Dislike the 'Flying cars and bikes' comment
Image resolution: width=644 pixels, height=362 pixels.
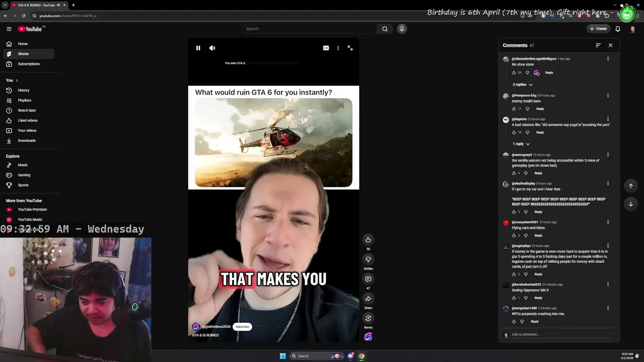click(x=526, y=235)
